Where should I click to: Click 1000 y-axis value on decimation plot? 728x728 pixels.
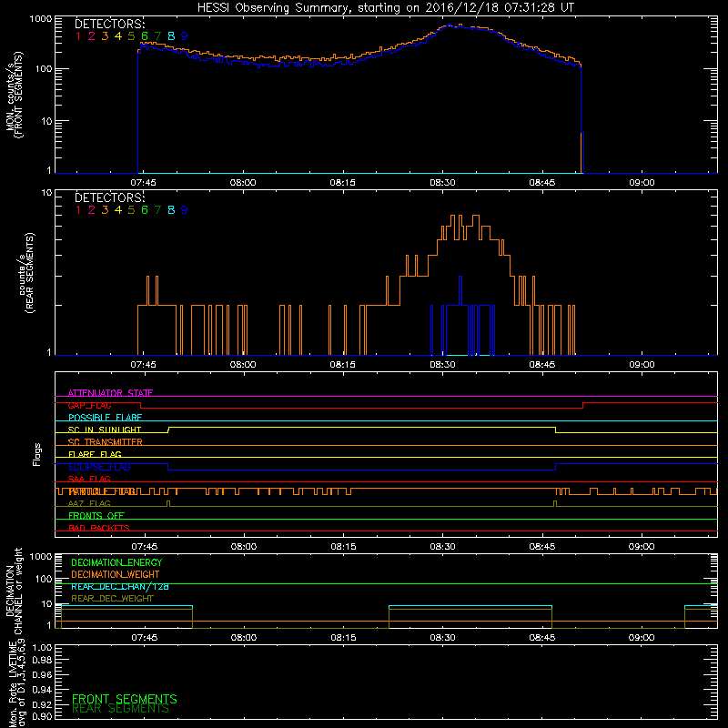(41, 556)
